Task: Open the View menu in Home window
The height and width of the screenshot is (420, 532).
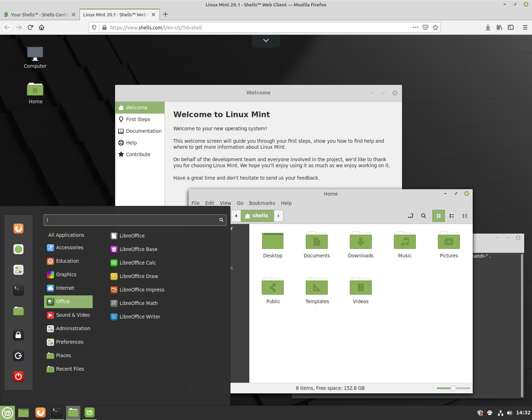Action: [225, 203]
